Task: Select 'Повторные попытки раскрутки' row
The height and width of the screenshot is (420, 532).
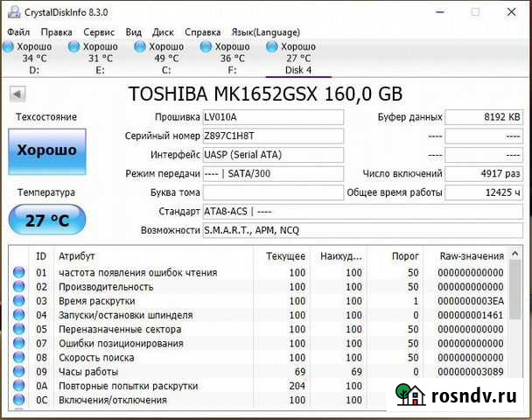Action: (198, 386)
